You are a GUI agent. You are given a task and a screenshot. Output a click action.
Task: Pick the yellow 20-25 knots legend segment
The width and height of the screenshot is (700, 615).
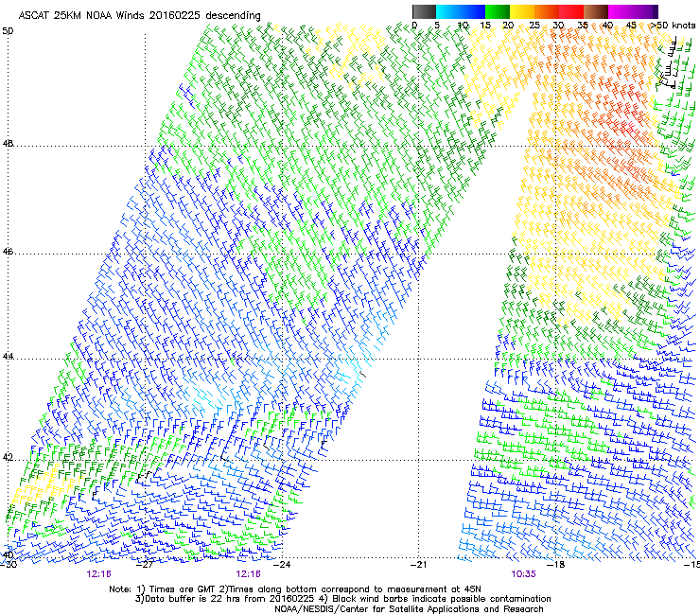click(522, 11)
